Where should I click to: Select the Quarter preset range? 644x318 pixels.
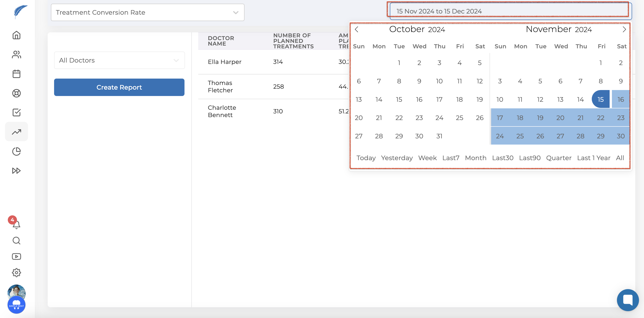pyautogui.click(x=559, y=158)
